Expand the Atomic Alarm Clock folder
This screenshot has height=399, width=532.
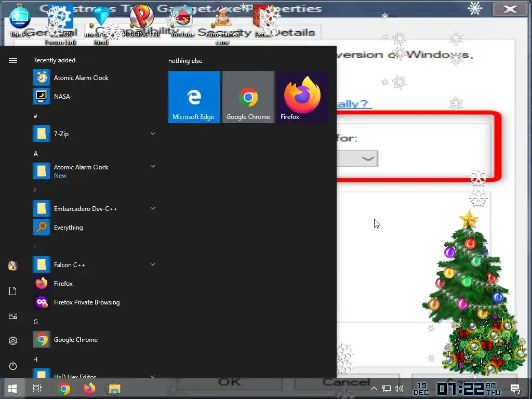tap(153, 166)
